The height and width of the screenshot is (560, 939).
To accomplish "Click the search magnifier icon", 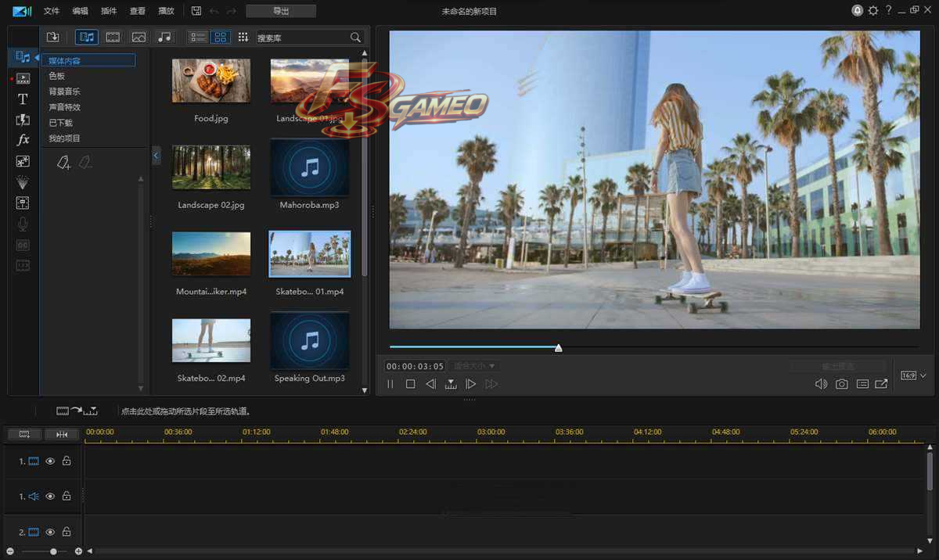I will click(355, 38).
